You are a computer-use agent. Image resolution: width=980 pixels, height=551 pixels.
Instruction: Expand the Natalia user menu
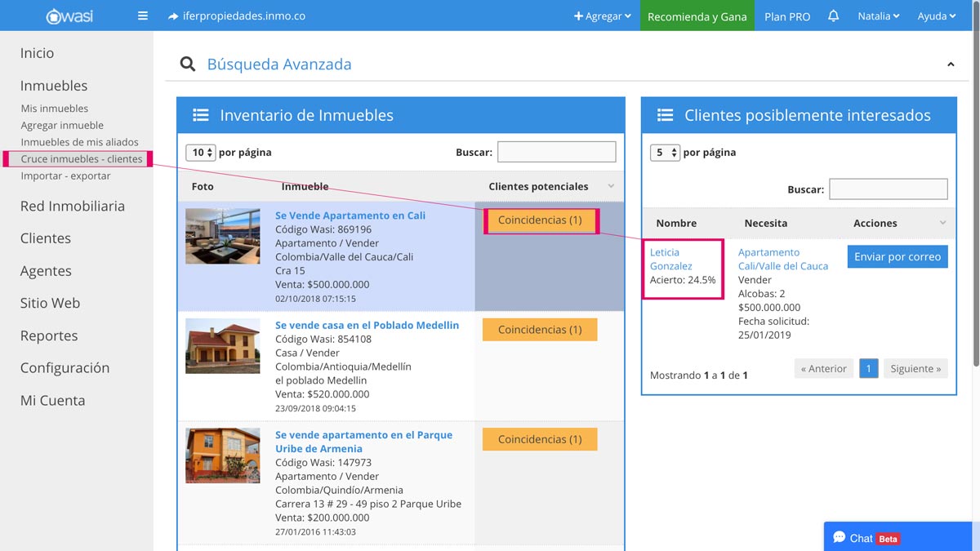point(878,16)
